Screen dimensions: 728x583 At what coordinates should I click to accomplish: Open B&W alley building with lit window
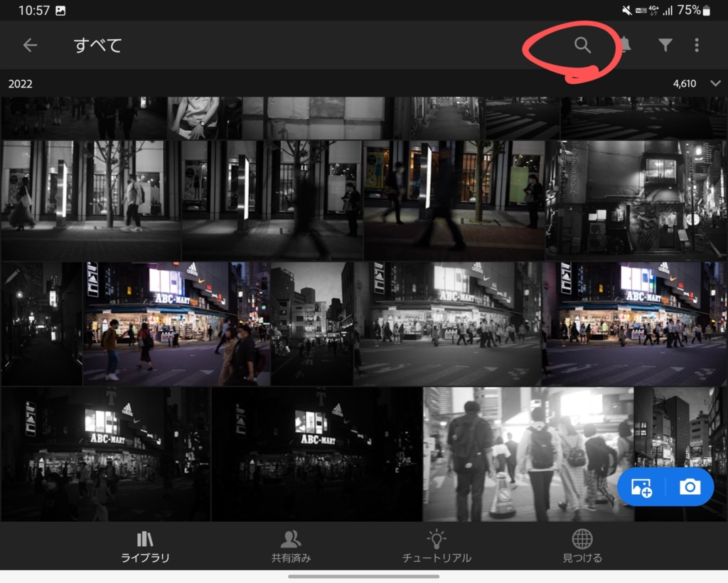click(636, 200)
